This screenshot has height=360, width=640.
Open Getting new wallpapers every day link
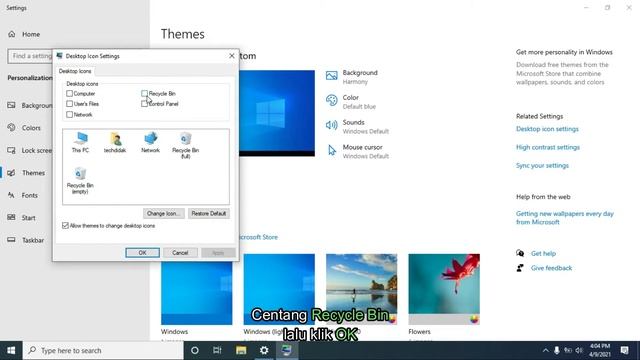(564, 218)
